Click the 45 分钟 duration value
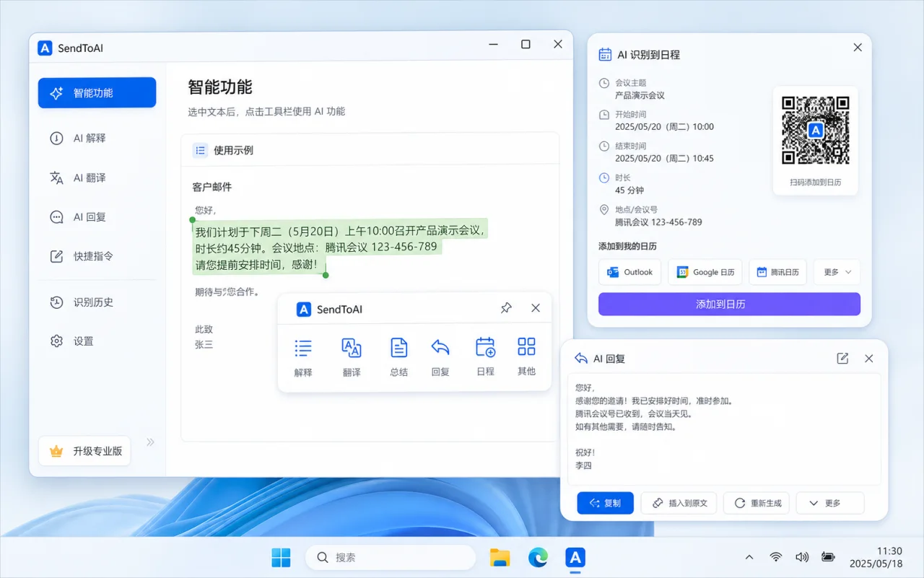The width and height of the screenshot is (924, 578). [x=629, y=191]
